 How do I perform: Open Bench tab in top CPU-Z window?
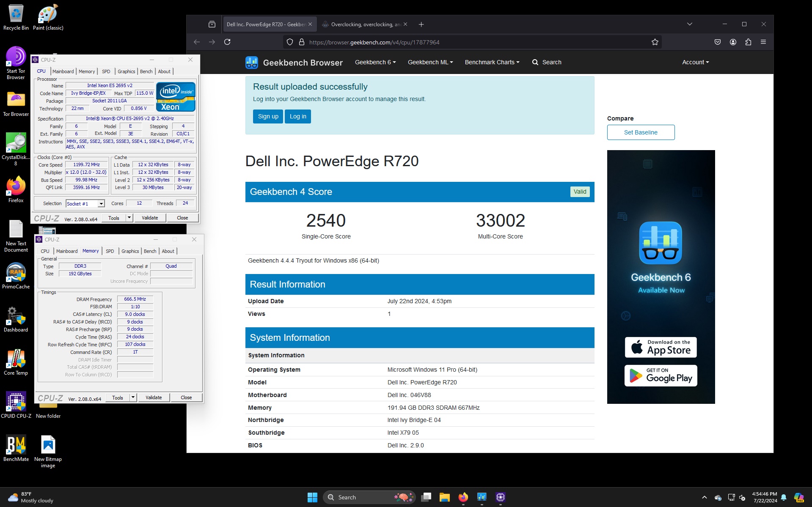click(146, 71)
